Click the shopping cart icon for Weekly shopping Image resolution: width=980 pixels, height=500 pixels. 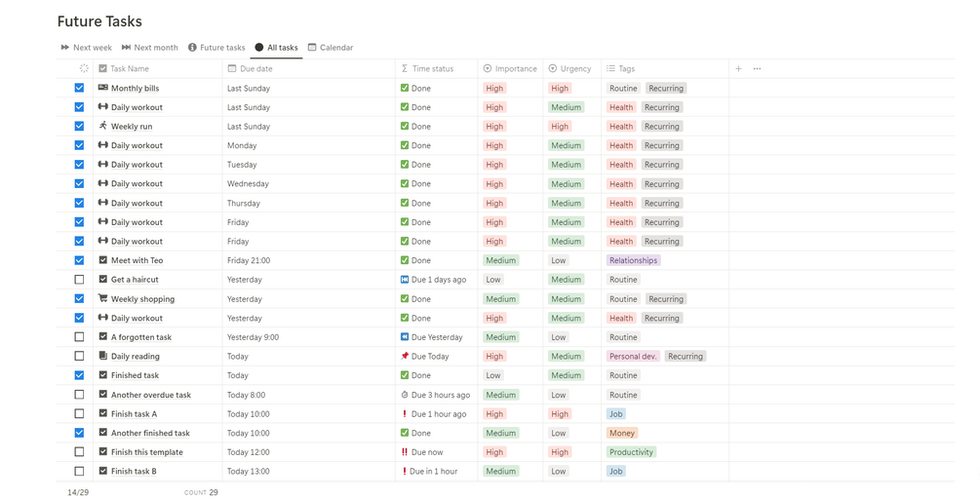click(x=103, y=298)
